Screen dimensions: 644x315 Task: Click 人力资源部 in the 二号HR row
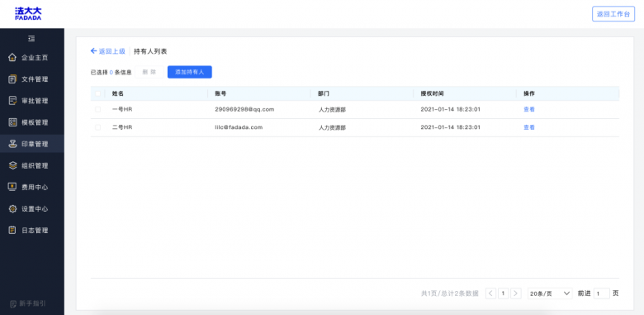[x=332, y=128]
